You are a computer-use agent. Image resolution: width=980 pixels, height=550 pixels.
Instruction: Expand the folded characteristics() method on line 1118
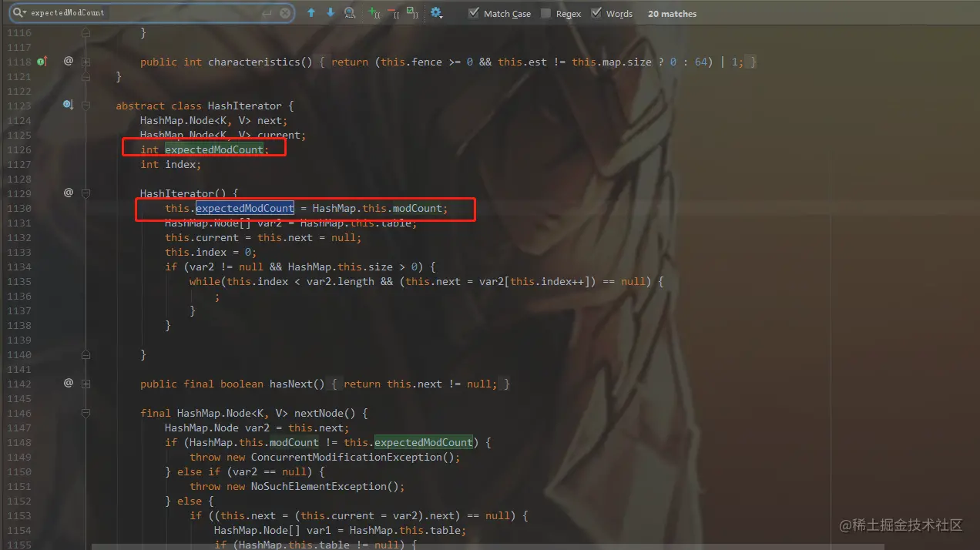pos(86,62)
